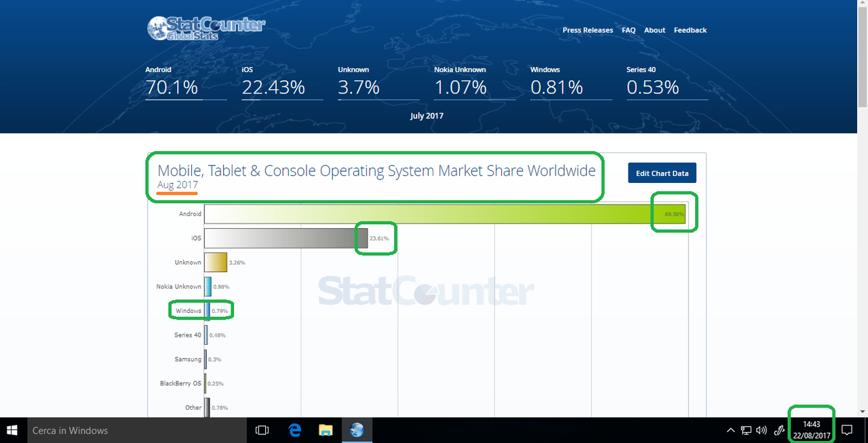Click the 0.48% value label
The width and height of the screenshot is (868, 443).
click(218, 335)
